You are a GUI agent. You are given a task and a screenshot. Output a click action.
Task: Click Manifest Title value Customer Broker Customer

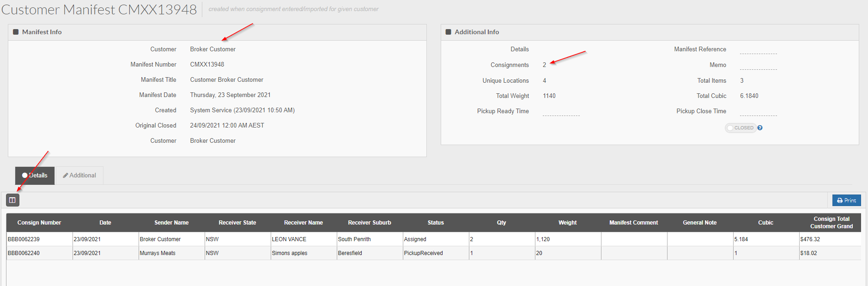[x=227, y=80]
